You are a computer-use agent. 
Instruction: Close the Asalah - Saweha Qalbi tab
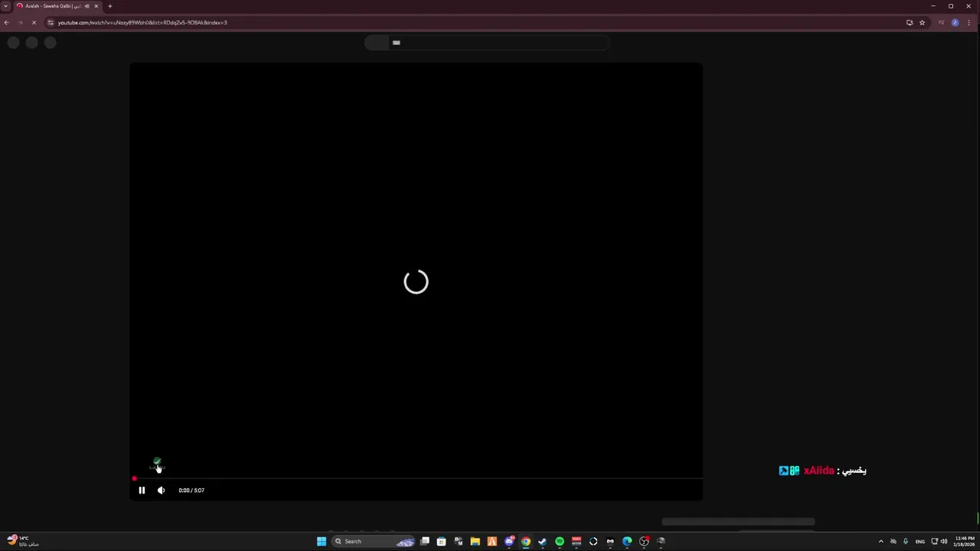pos(96,6)
